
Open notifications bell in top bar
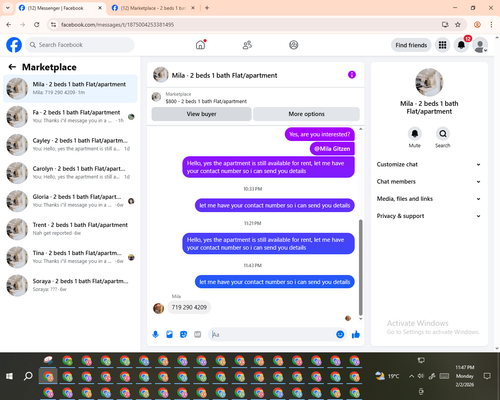coord(461,45)
